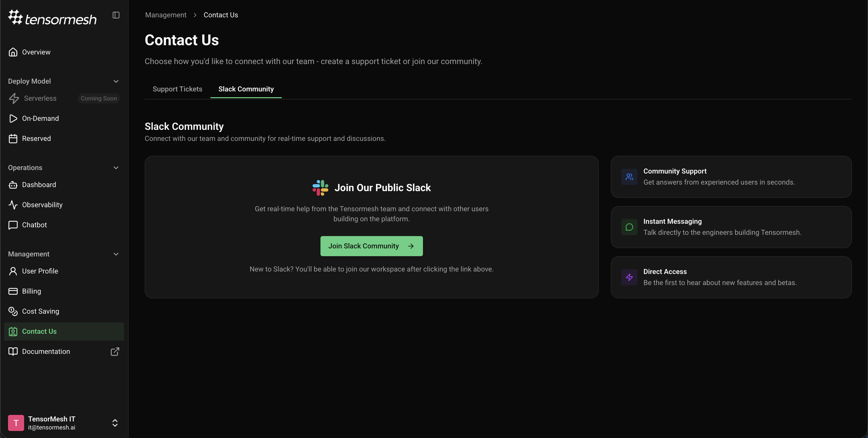Switch to the Support Tickets tab
This screenshot has height=438, width=868.
(177, 89)
